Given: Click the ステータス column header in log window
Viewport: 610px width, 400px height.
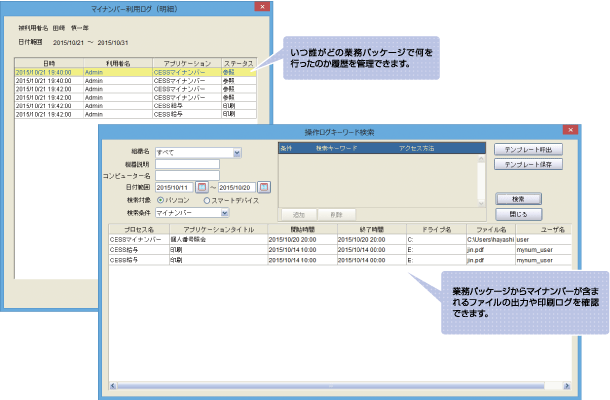Looking at the screenshot, I should 239,63.
